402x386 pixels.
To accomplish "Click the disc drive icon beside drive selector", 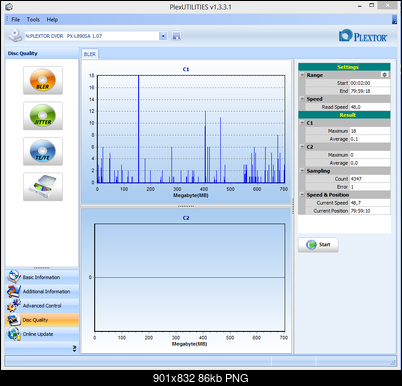I will pos(15,36).
